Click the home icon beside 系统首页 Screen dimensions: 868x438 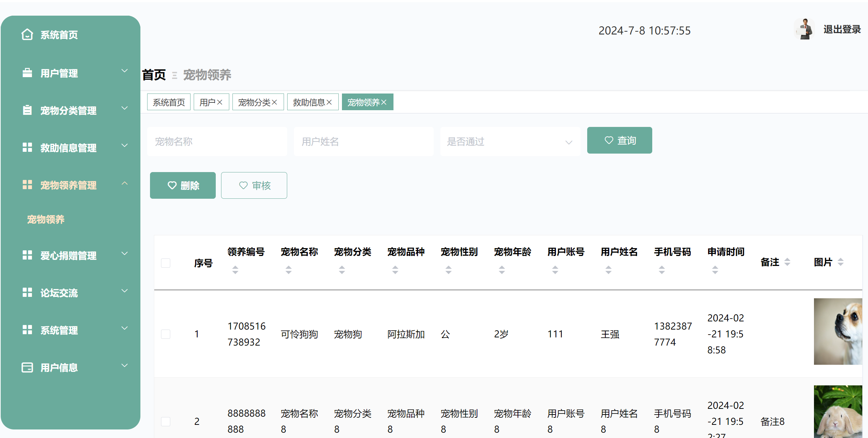pyautogui.click(x=27, y=34)
